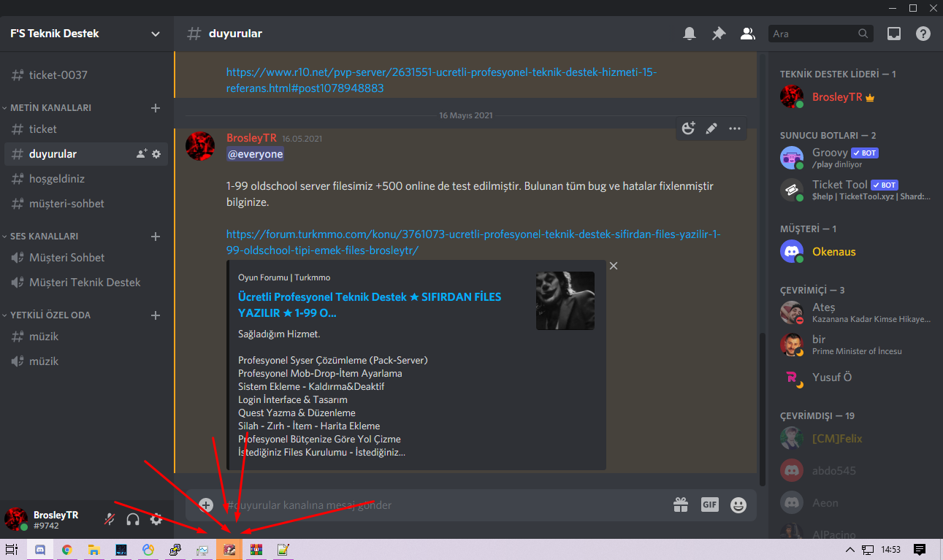Toggle headphones deafen

tap(133, 520)
